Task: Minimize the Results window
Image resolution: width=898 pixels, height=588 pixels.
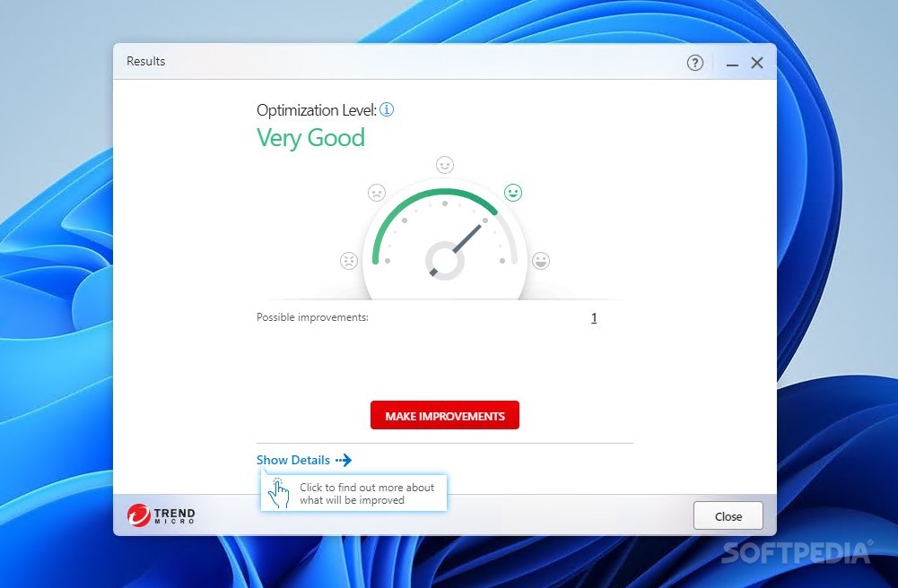Action: (x=732, y=64)
